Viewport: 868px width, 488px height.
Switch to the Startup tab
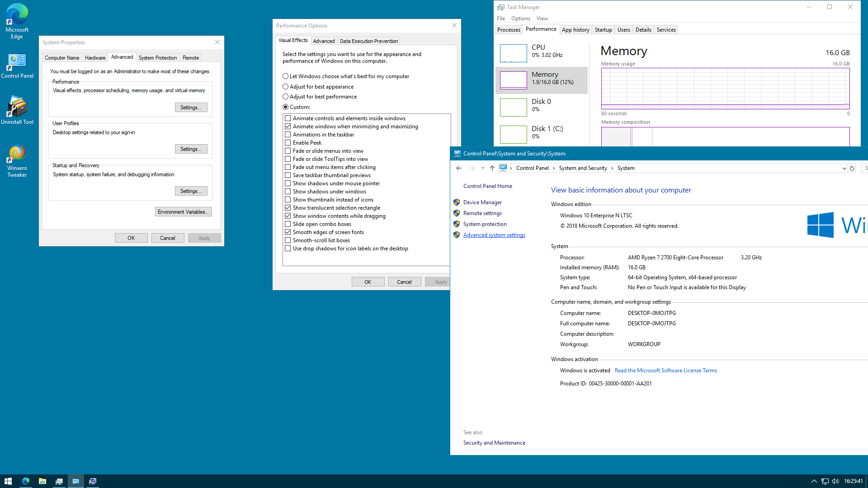click(x=603, y=30)
